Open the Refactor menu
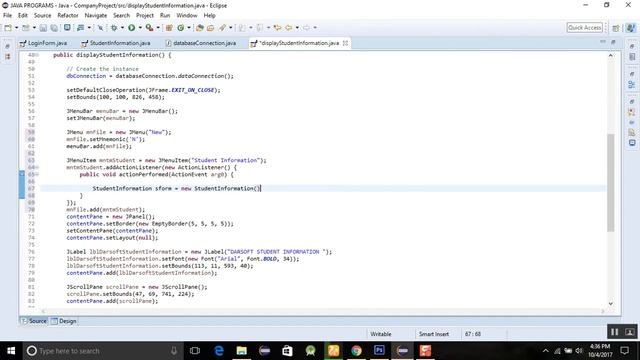 tap(68, 15)
